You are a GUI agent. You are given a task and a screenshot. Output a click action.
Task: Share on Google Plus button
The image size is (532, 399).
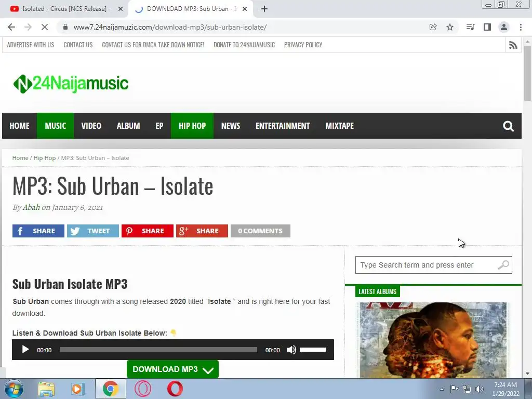pos(202,231)
